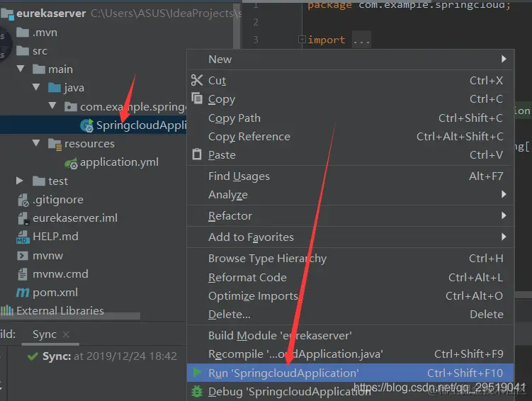Switch to the Sync tab
532x401 pixels.
pyautogui.click(x=45, y=334)
